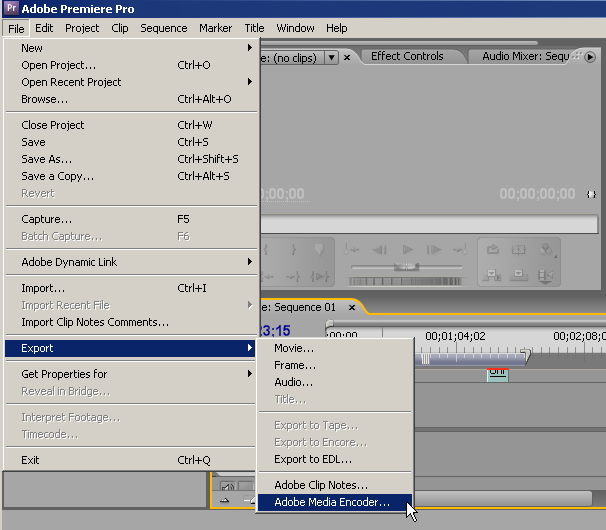Switch to the Effect Controls tab
Screen dimensions: 606x530
(x=407, y=56)
